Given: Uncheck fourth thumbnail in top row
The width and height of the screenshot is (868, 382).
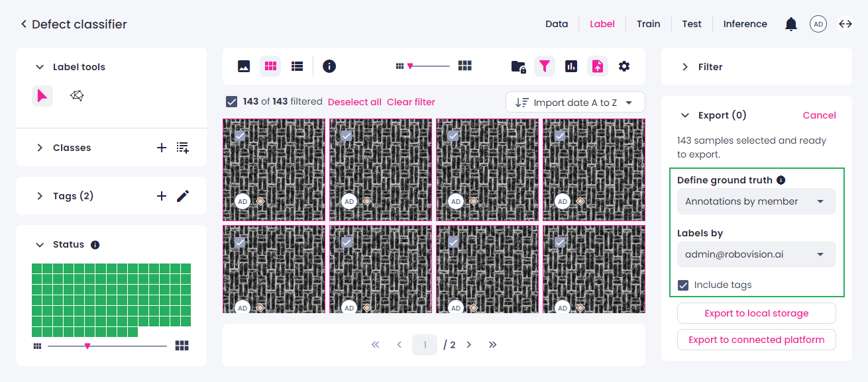Looking at the screenshot, I should pyautogui.click(x=560, y=136).
